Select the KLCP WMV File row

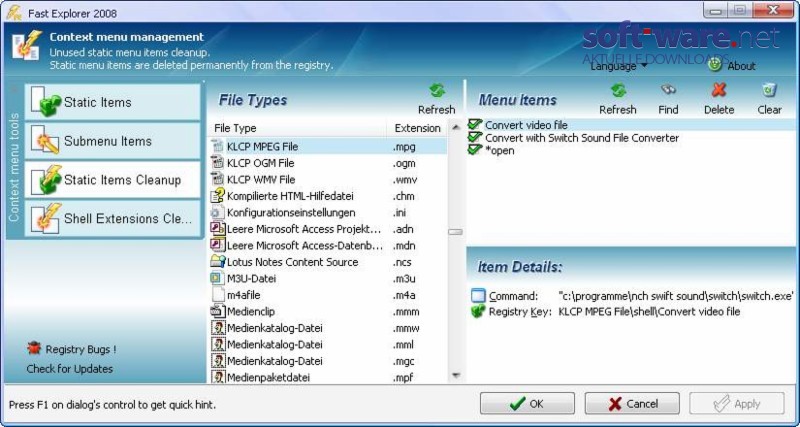(x=328, y=180)
